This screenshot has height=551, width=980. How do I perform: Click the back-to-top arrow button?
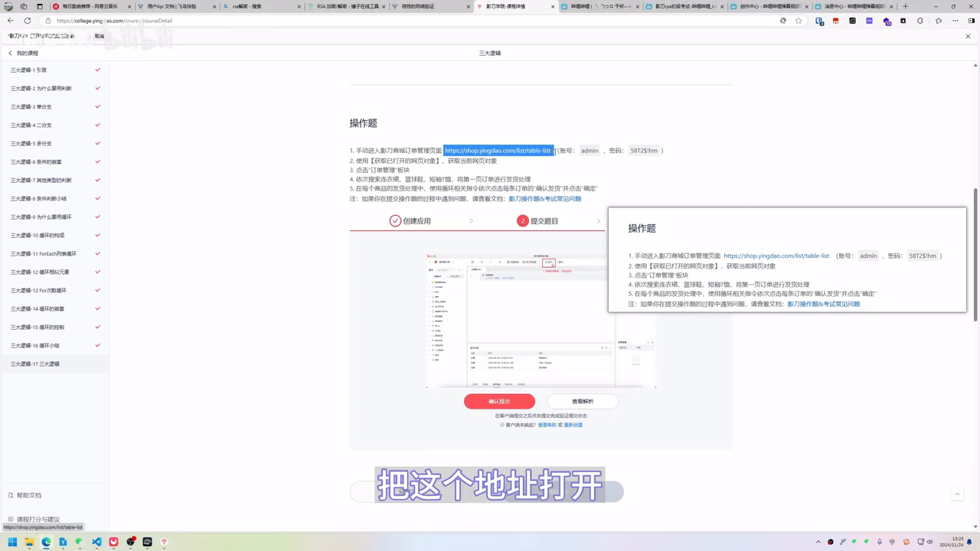click(956, 495)
